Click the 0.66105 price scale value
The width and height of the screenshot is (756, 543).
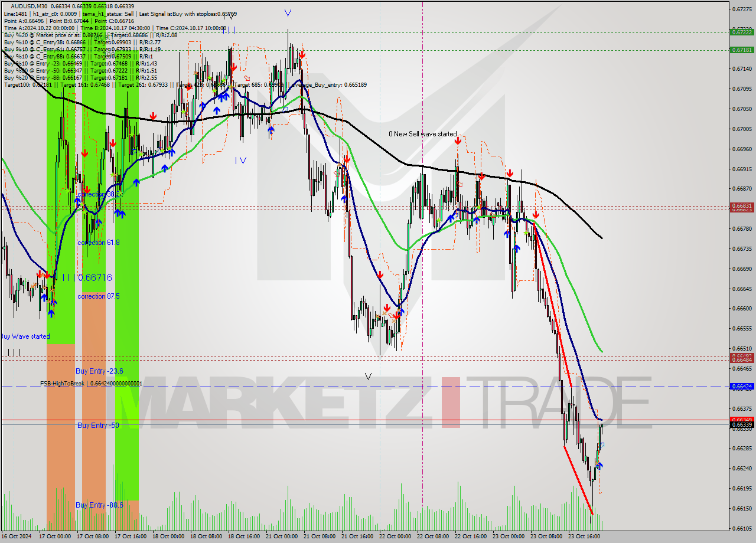742,528
